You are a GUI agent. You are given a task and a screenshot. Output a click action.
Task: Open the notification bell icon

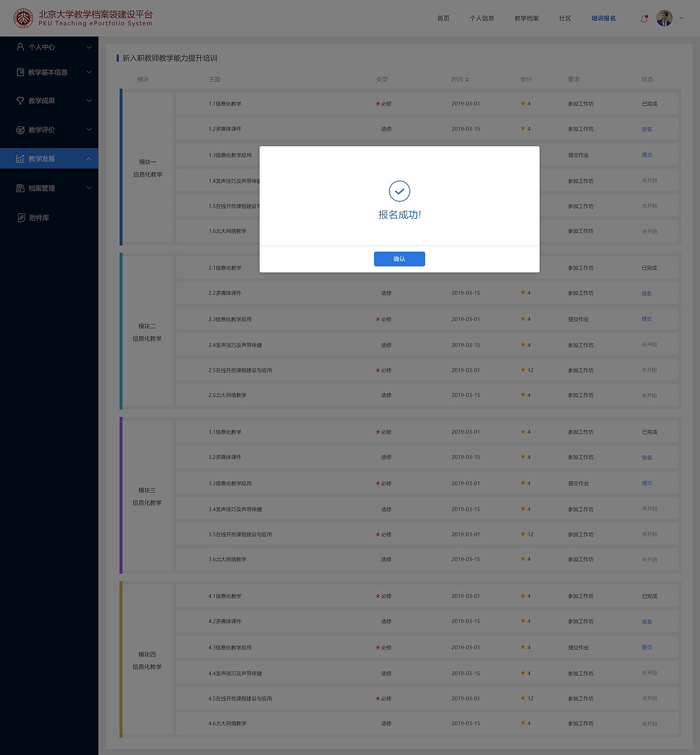(644, 19)
